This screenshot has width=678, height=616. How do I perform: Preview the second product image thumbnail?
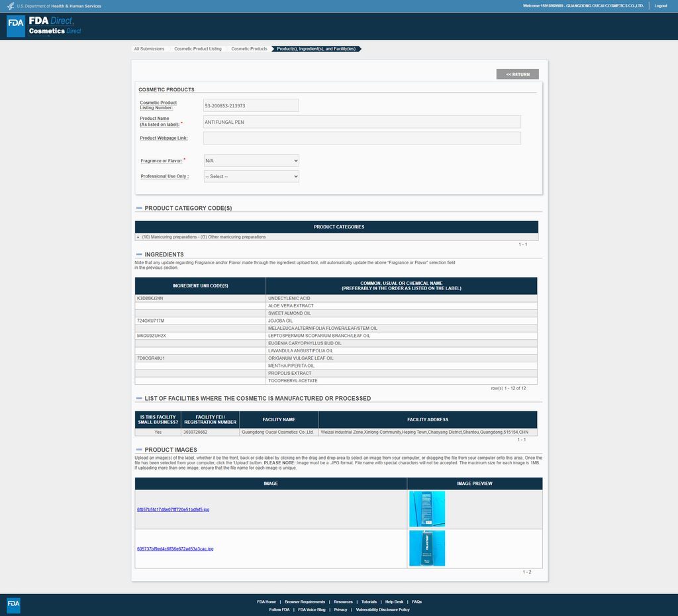(427, 548)
